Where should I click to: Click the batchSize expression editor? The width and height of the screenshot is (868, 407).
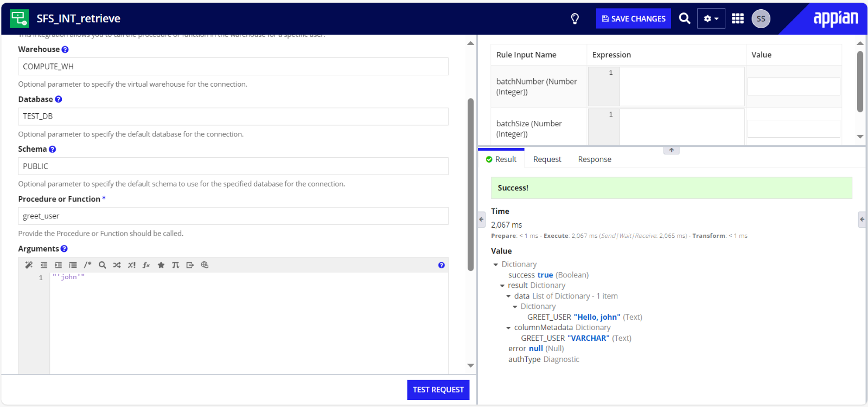[682, 127]
